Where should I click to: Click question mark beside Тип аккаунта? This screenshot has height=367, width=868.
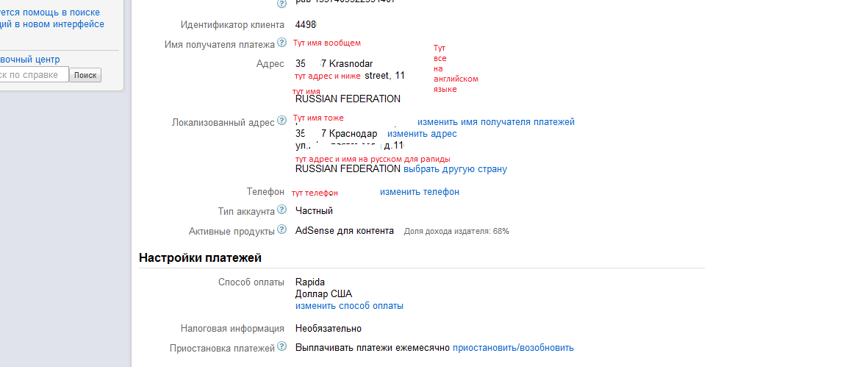click(x=281, y=210)
